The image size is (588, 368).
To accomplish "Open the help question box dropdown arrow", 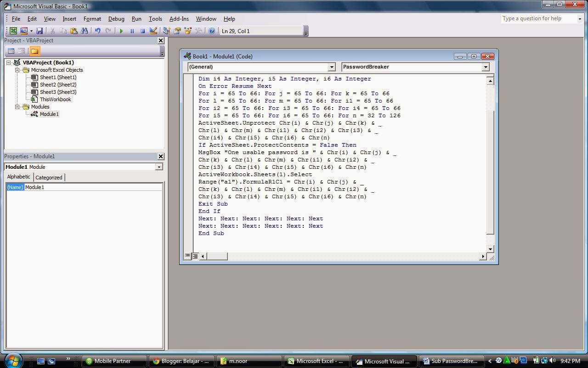I will pyautogui.click(x=579, y=19).
